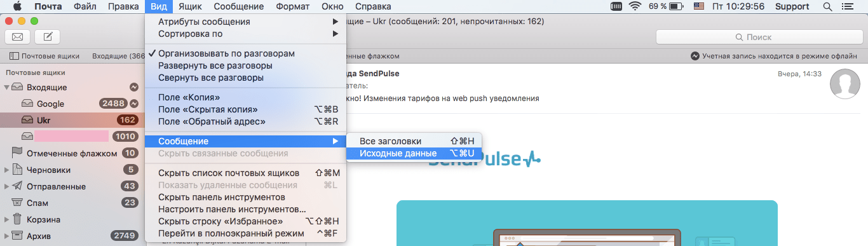The image size is (868, 246).
Task: Click the keyboard viewer menu bar icon
Action: pyautogui.click(x=616, y=6)
